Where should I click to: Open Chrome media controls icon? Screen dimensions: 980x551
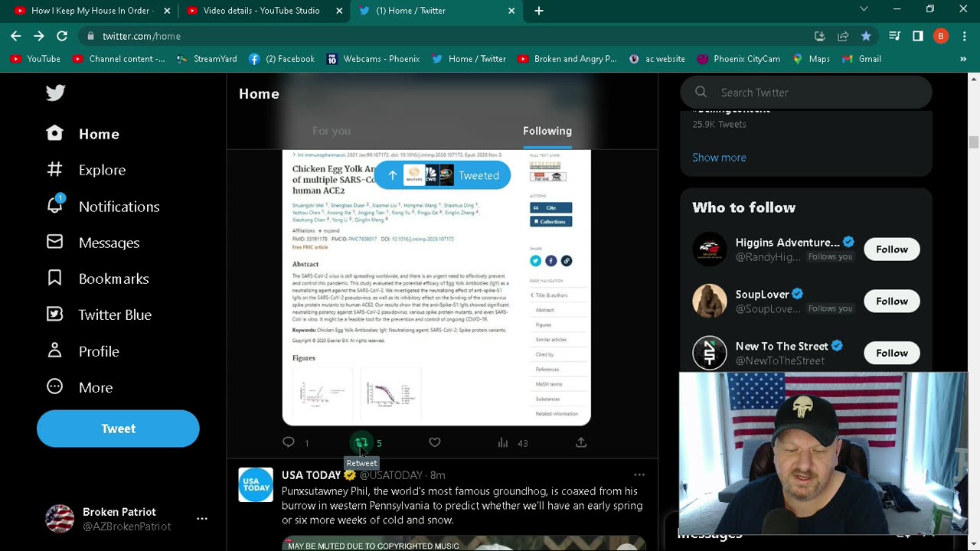[x=894, y=36]
